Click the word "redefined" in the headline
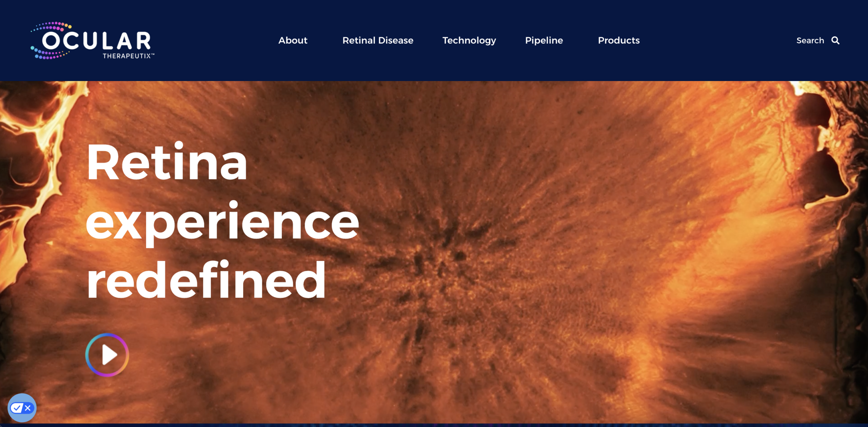The height and width of the screenshot is (427, 868). pos(206,280)
